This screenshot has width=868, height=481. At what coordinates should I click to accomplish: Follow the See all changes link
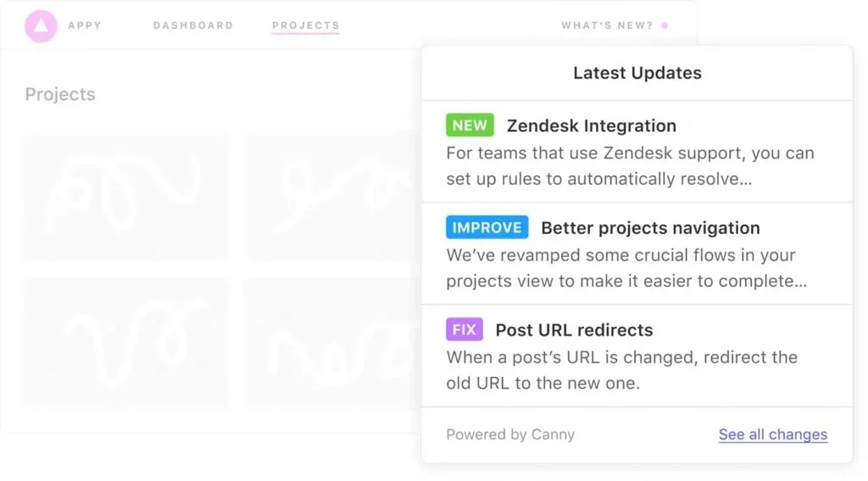point(772,434)
